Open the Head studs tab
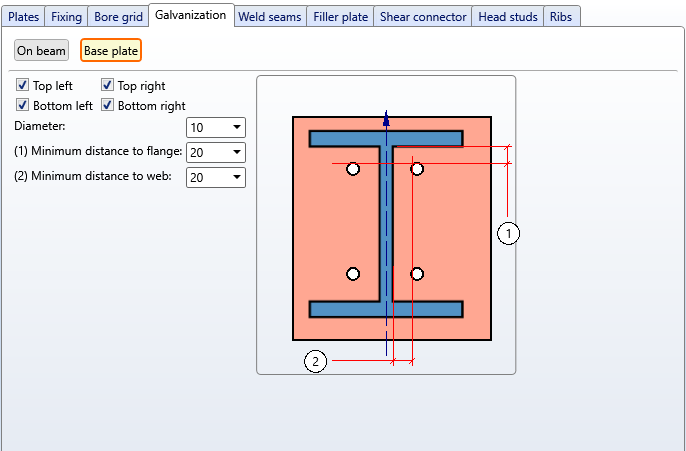This screenshot has height=451, width=686. (x=508, y=16)
